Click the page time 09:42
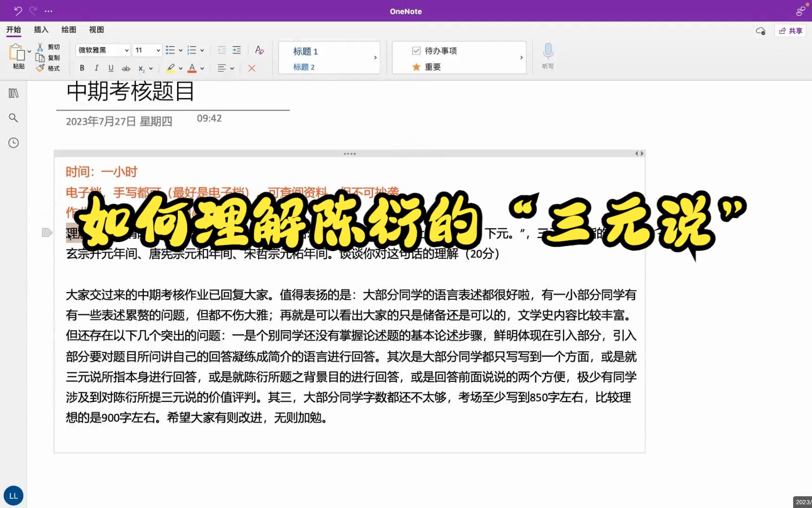The height and width of the screenshot is (508, 812). [x=209, y=119]
